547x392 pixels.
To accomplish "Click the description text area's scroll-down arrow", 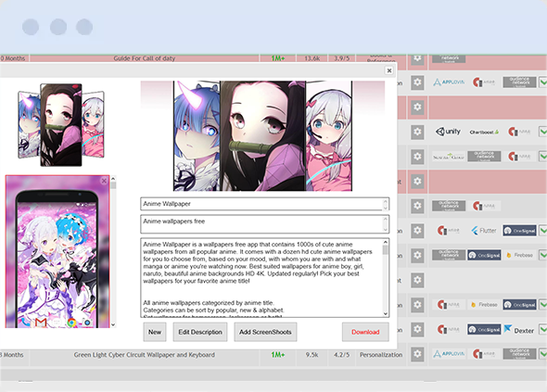I will 386,313.
